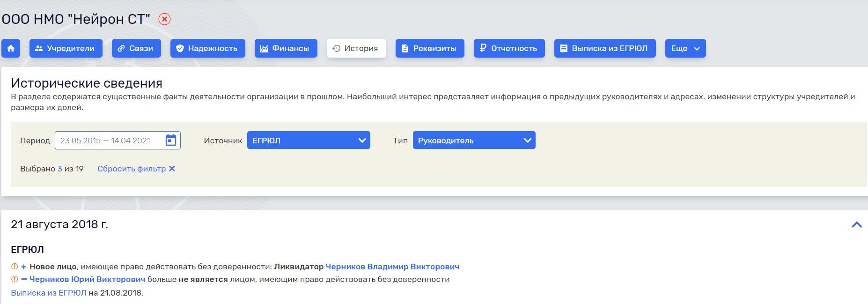Image resolution: width=868 pixels, height=304 pixels.
Task: Open the Источник ЕГРЮЛ dropdown
Action: coord(309,141)
